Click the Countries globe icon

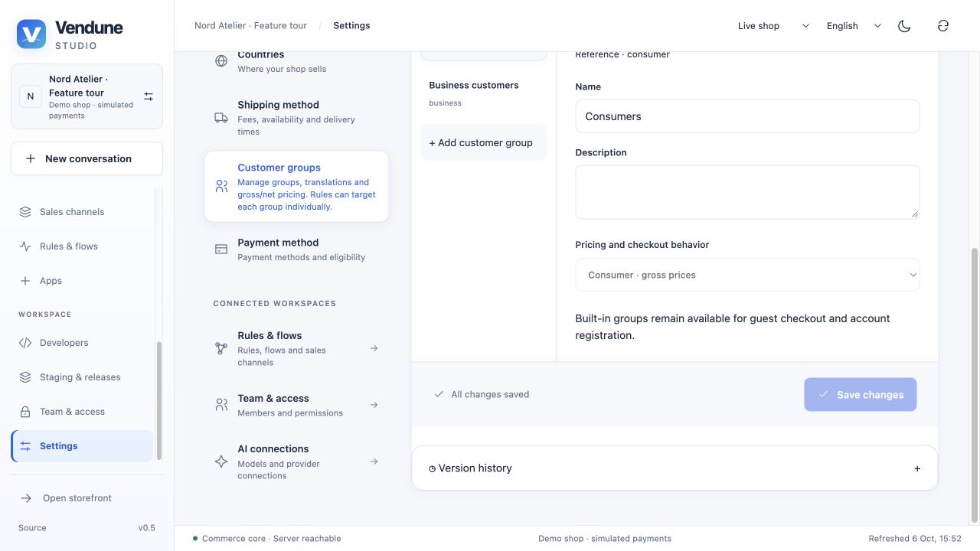click(221, 61)
